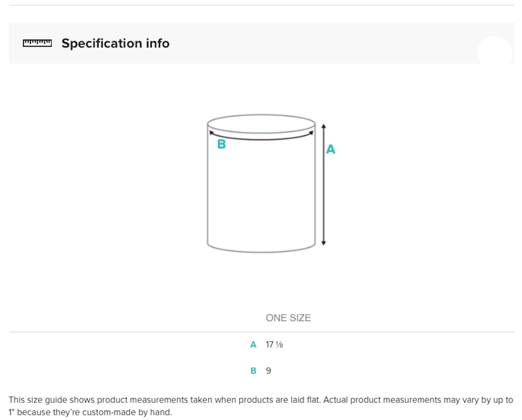This screenshot has width=522, height=420.
Task: Click the curved width arrow on the cylinder
Action: click(261, 139)
